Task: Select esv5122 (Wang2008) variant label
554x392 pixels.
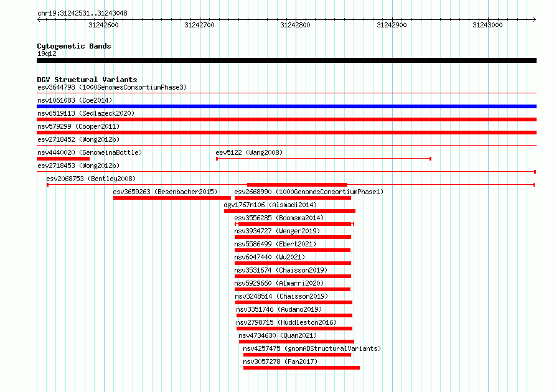Action: 249,152
